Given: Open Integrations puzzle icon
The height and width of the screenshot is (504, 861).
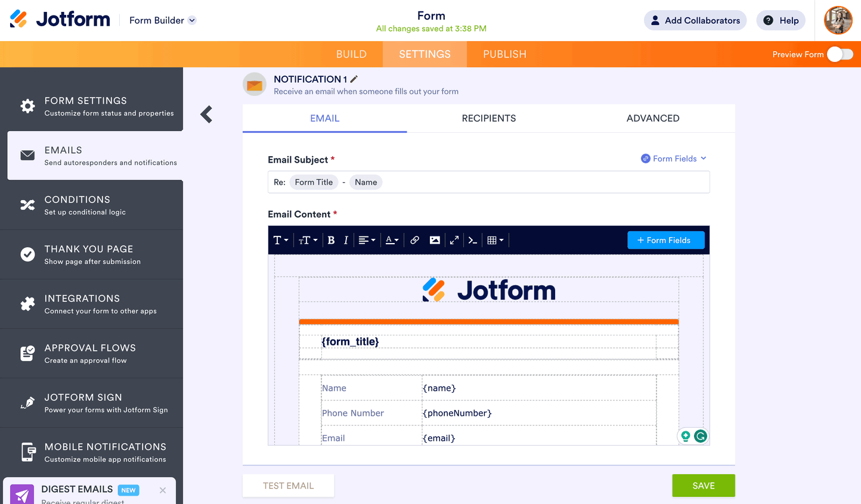Looking at the screenshot, I should coord(27,304).
